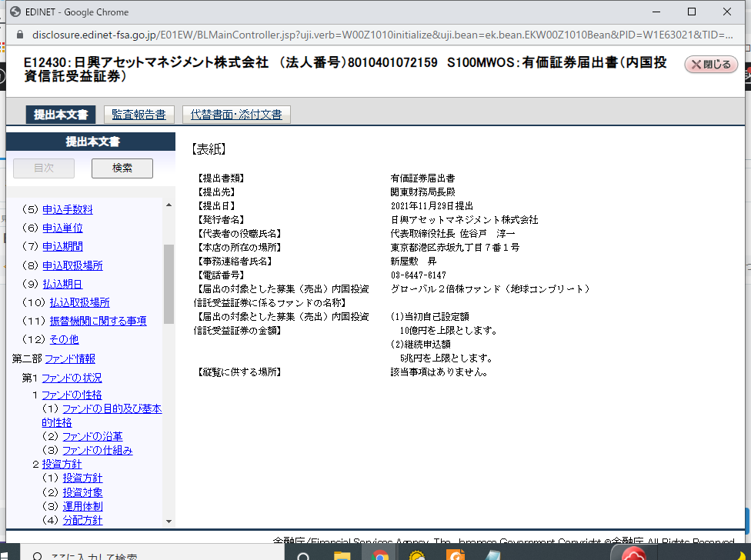
Task: Click the 該当事項はありません text
Action: [441, 372]
